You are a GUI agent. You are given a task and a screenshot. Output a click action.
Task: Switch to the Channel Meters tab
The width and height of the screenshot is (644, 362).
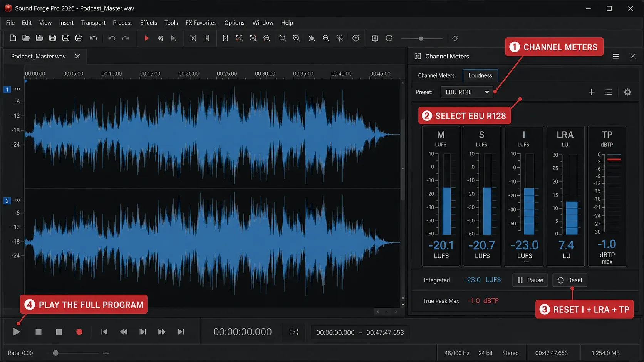point(436,75)
